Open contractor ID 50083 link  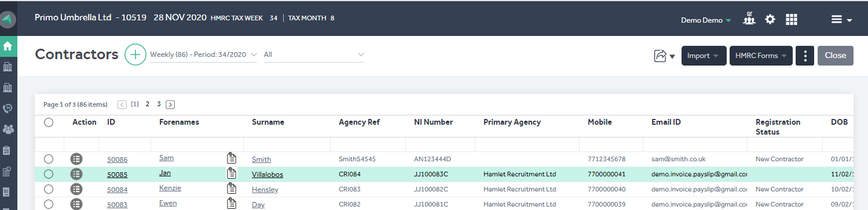pyautogui.click(x=118, y=205)
